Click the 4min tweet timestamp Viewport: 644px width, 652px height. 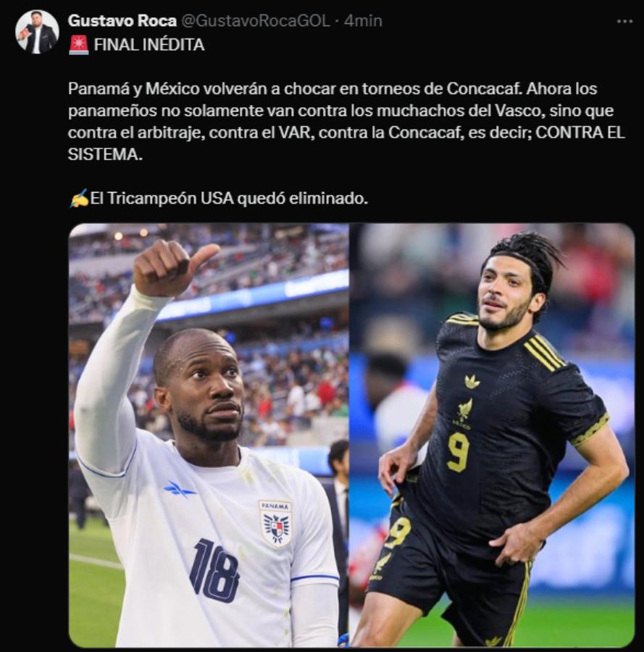[363, 20]
